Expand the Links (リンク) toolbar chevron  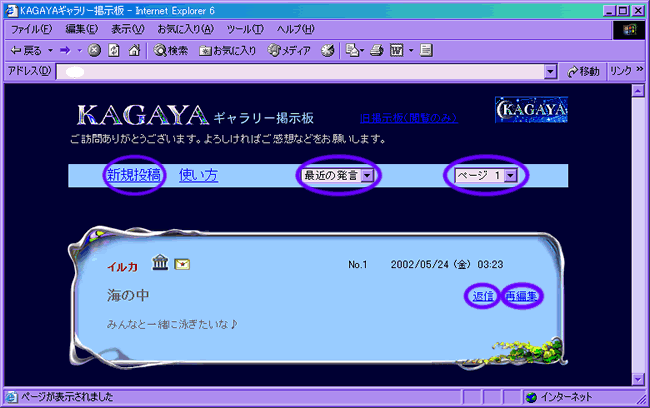(x=640, y=69)
